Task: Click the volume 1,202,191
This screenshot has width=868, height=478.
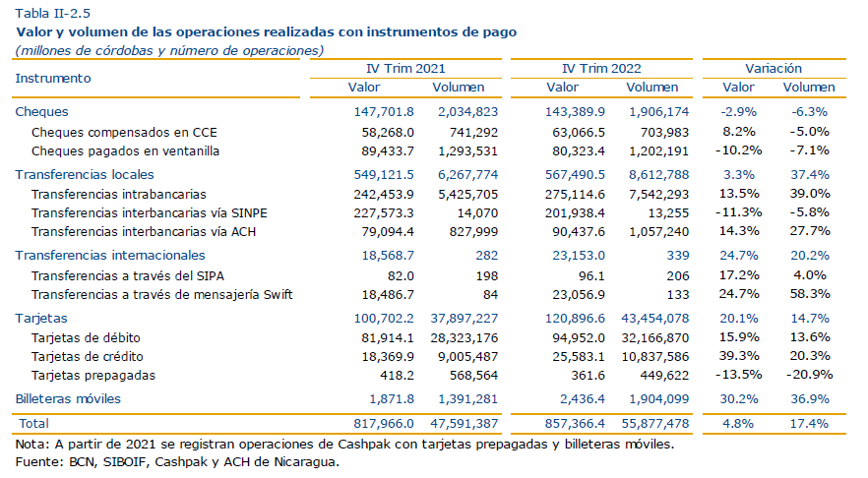Action: click(658, 151)
